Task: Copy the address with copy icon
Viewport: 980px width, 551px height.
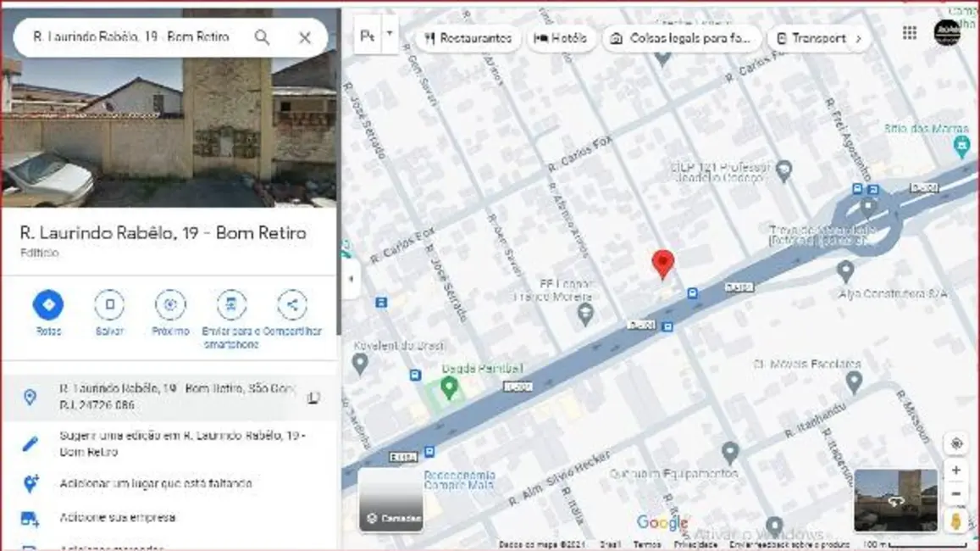Action: pyautogui.click(x=313, y=398)
